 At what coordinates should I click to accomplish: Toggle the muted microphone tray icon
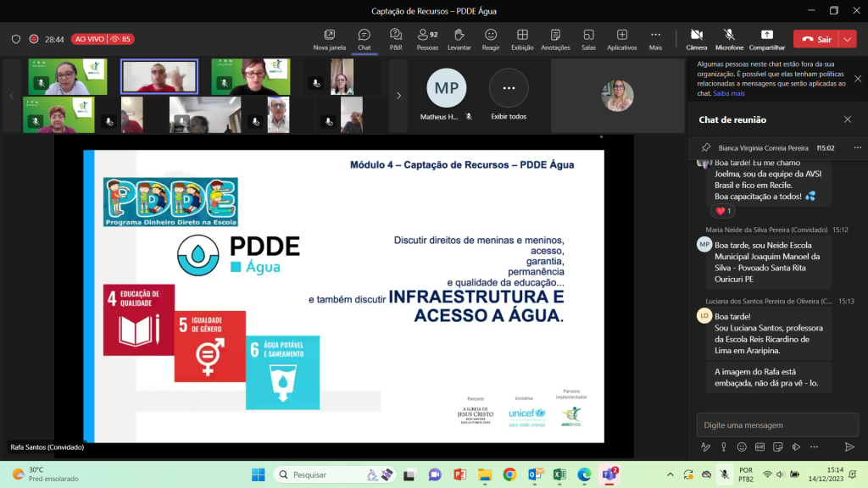(x=725, y=474)
